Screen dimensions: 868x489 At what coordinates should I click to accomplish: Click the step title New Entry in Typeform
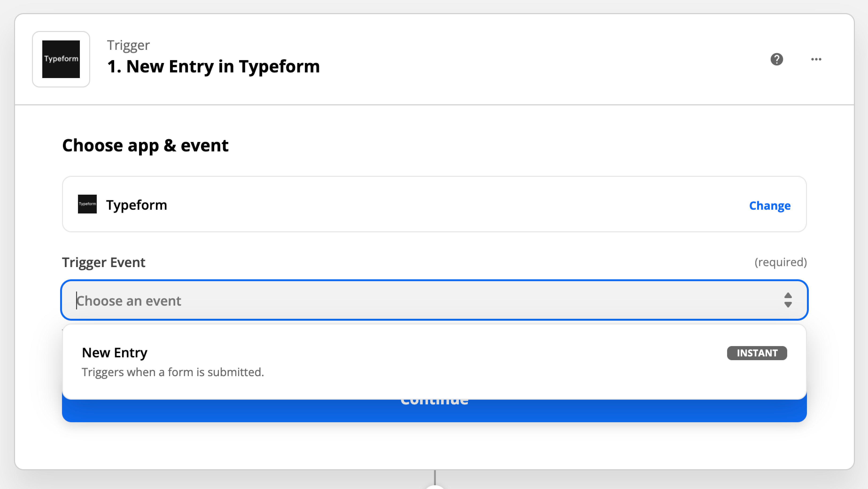(x=213, y=66)
